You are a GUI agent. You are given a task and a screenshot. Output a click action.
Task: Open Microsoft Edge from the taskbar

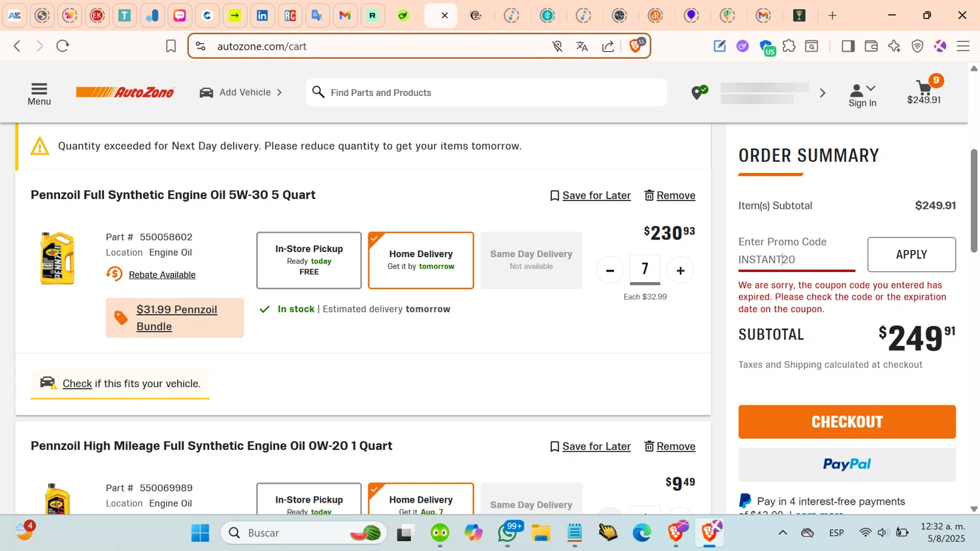(642, 533)
